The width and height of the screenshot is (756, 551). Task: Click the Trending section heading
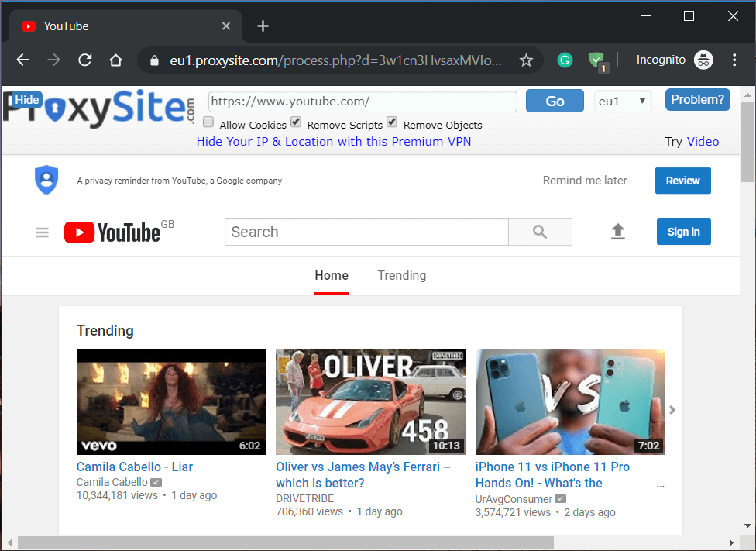pyautogui.click(x=105, y=330)
